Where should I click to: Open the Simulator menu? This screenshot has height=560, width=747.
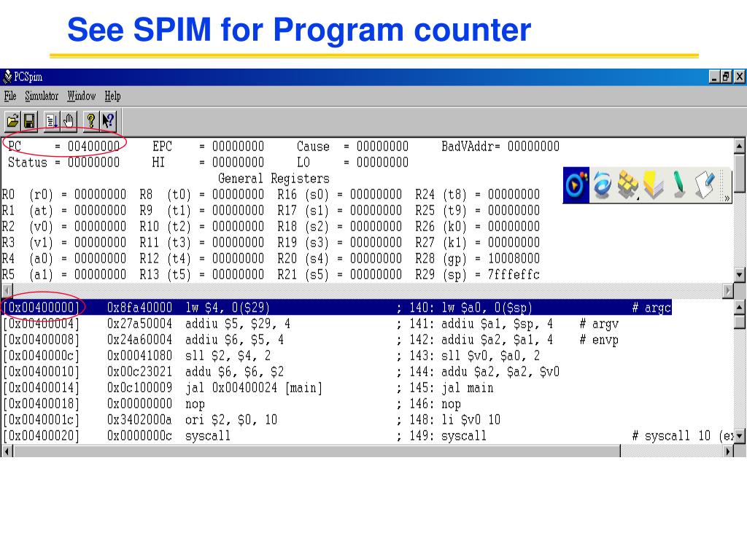(42, 96)
